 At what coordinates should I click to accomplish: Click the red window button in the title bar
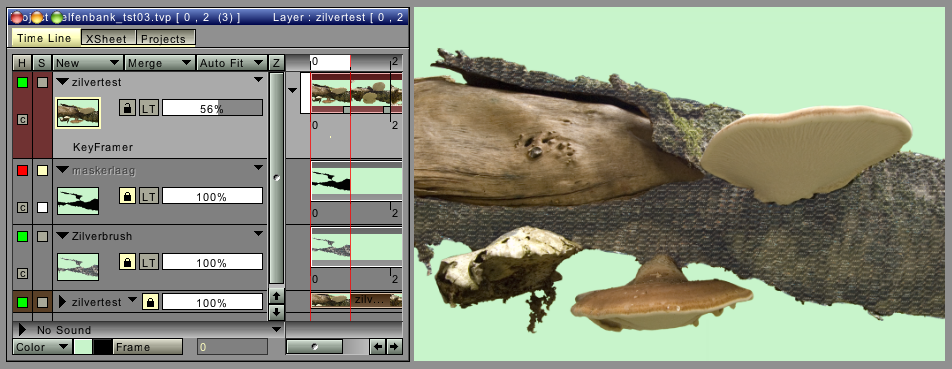(17, 18)
